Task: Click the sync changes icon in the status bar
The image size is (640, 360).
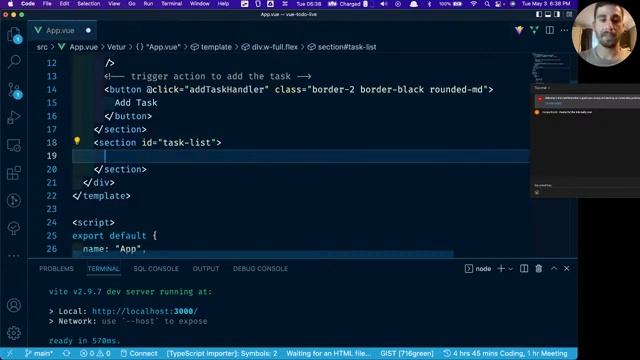Action: 67,353
